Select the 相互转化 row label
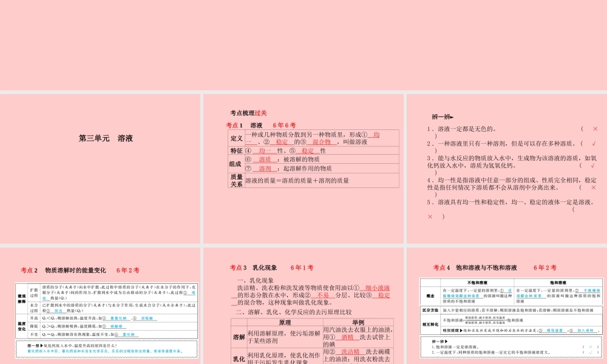This screenshot has width=607, height=364. click(x=430, y=324)
